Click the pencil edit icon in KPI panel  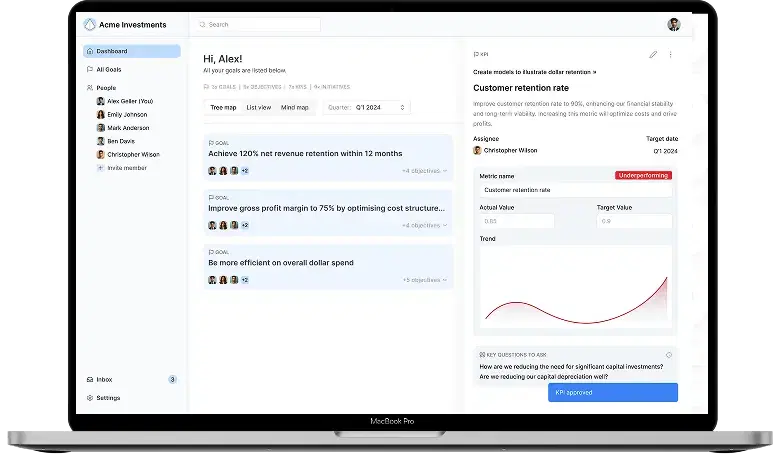tap(653, 55)
